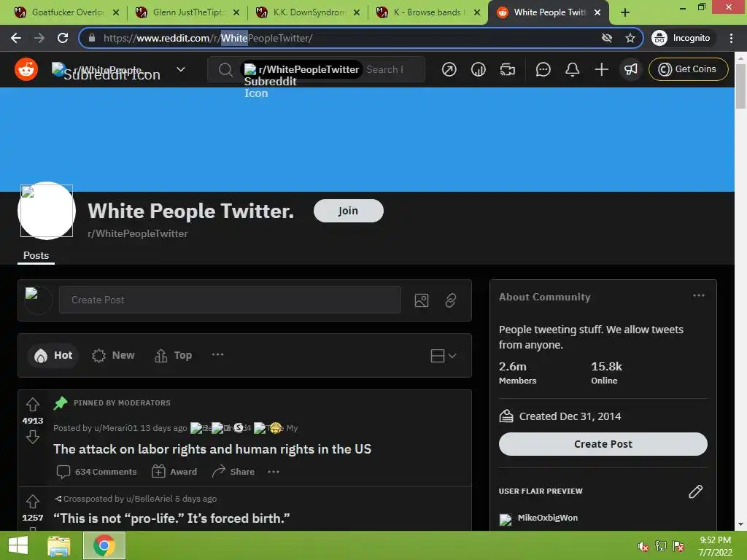Open post 'The attack on labor rights'
The width and height of the screenshot is (747, 560).
point(212,449)
